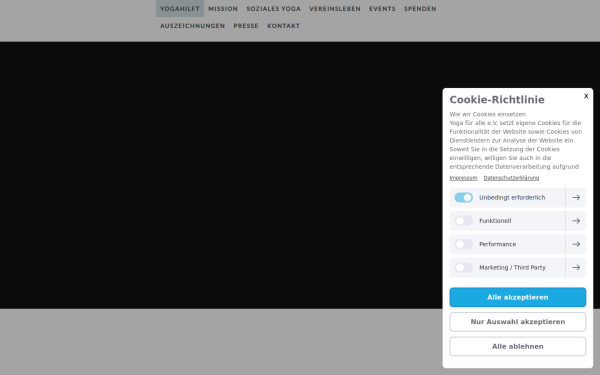The width and height of the screenshot is (600, 375).
Task: Expand Performance details arrow
Action: (576, 244)
